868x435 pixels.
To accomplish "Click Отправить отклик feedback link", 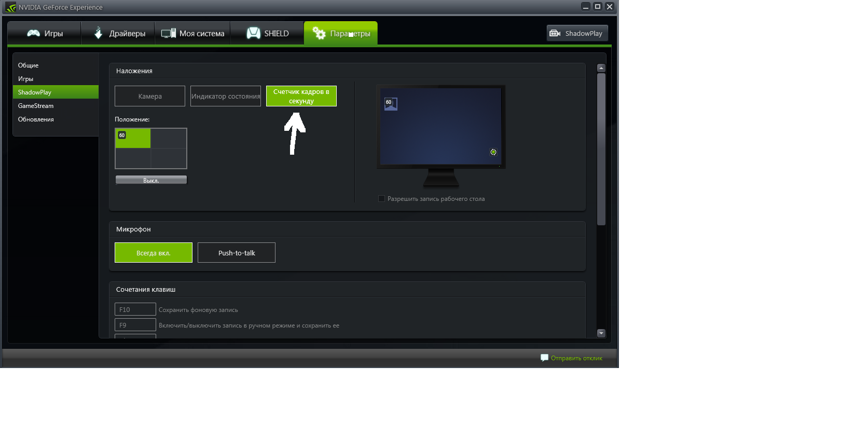I will (x=576, y=358).
